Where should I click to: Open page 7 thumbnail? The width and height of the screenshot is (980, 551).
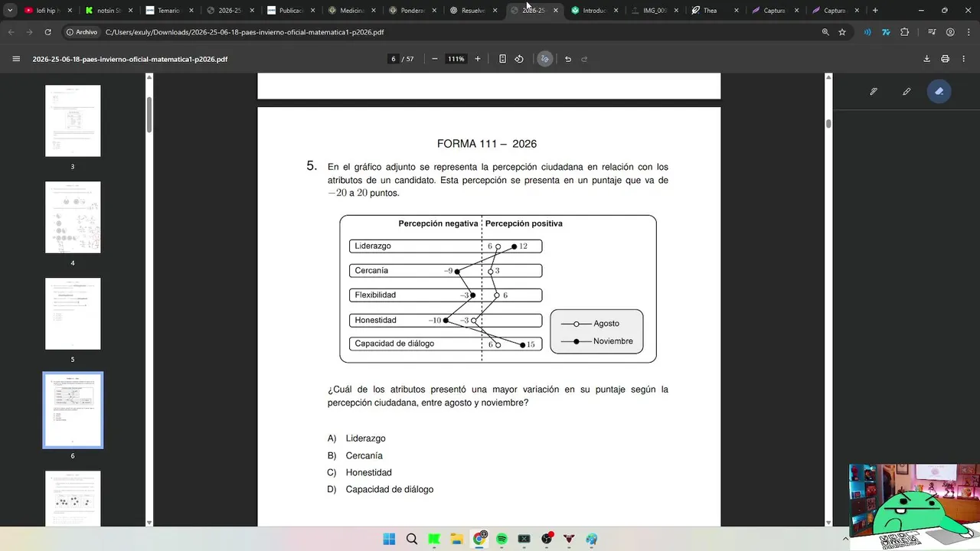click(x=73, y=498)
